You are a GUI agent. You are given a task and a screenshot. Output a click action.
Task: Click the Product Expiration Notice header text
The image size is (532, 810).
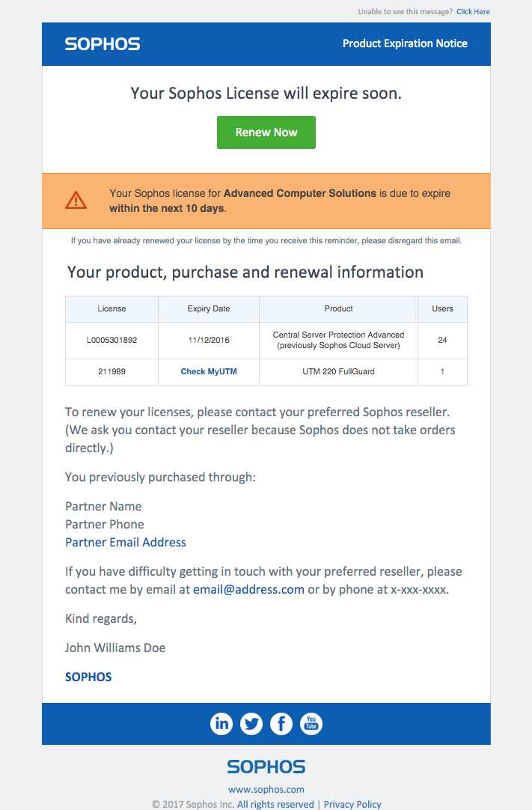click(x=405, y=43)
